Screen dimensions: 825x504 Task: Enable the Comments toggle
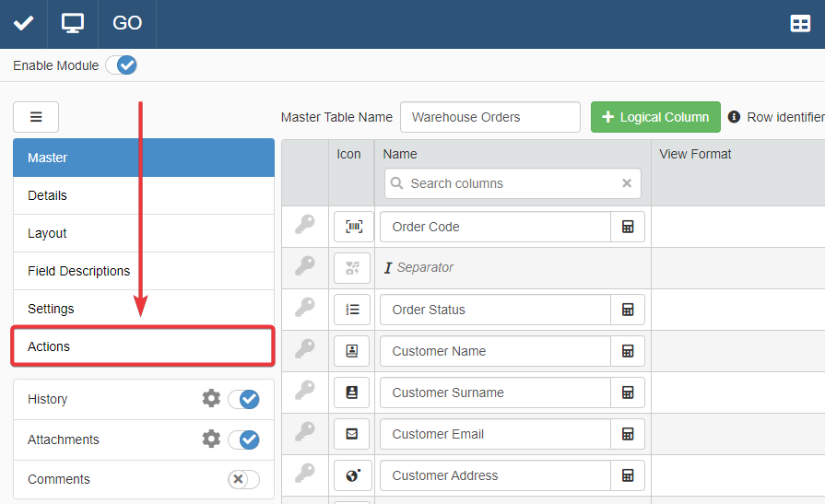coord(244,479)
